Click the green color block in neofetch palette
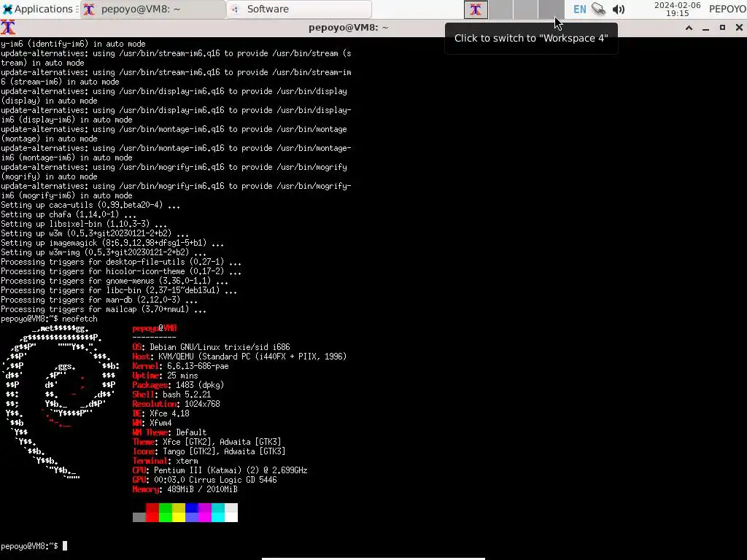 [166, 513]
